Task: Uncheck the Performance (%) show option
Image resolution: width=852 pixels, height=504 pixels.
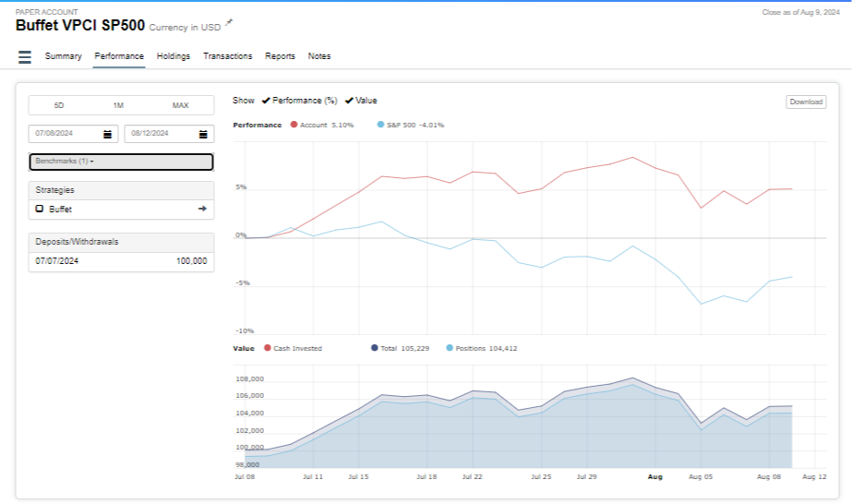Action: coord(299,101)
